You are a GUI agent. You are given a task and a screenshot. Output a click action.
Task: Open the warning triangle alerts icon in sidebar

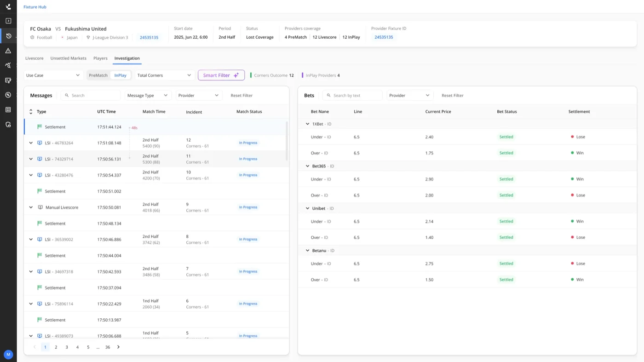pyautogui.click(x=8, y=51)
